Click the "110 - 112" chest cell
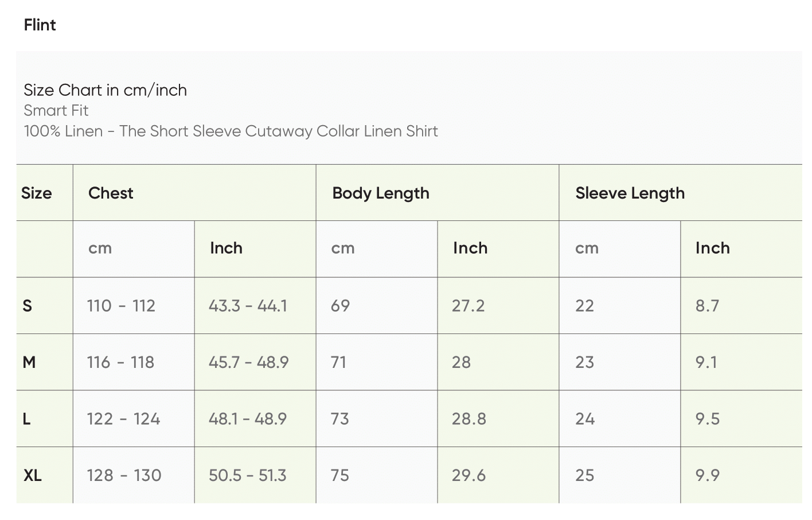The image size is (812, 520). (x=121, y=305)
